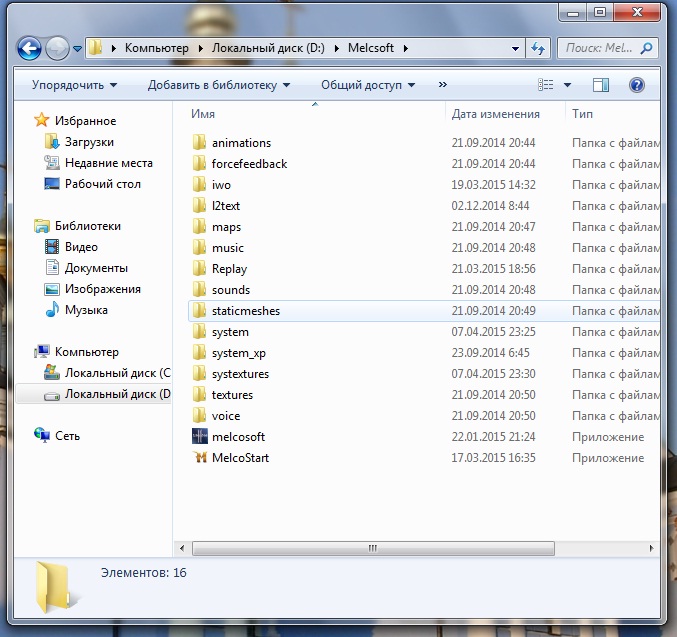Click the Melcsoft breadcrumb segment
677x637 pixels.
point(371,48)
